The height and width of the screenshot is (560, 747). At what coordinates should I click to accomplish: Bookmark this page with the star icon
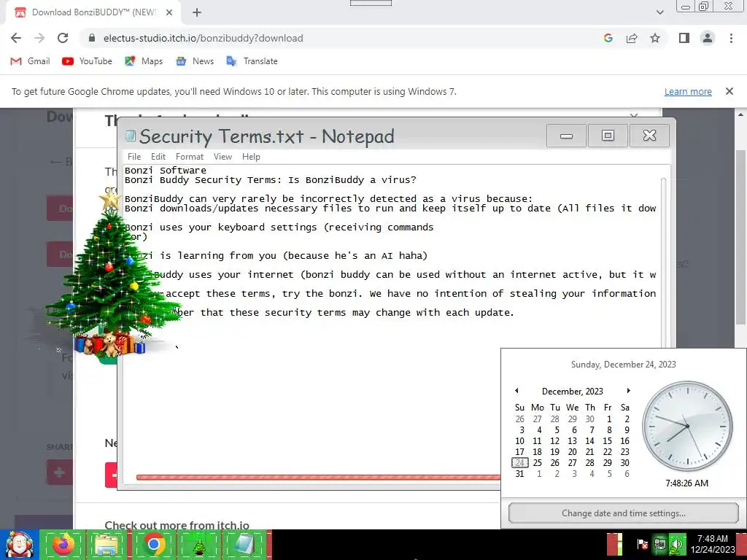[655, 38]
